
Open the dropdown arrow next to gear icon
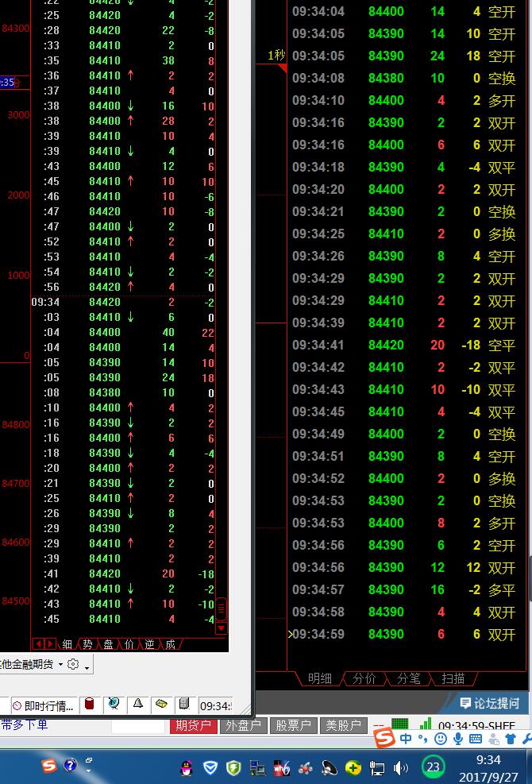(x=87, y=666)
